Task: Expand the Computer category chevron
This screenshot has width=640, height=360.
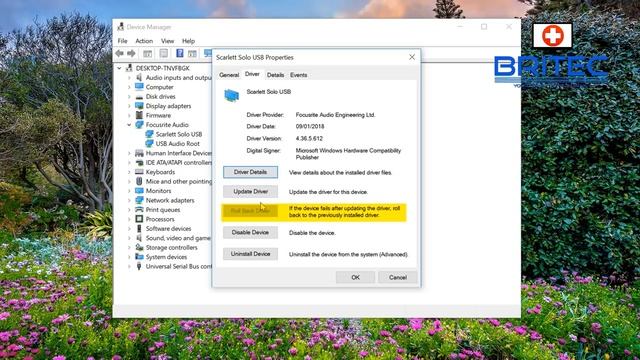Action: pos(129,87)
